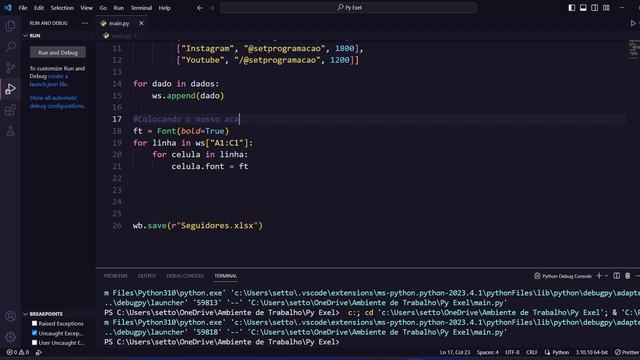The image size is (640, 360).
Task: Switch to the OUTPUT panel tab
Action: coord(147,276)
